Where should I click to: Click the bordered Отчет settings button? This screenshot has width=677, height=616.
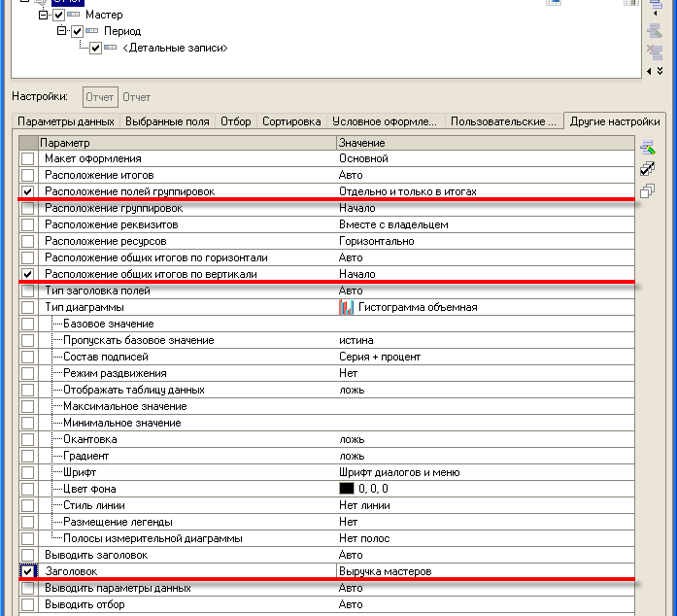(100, 97)
